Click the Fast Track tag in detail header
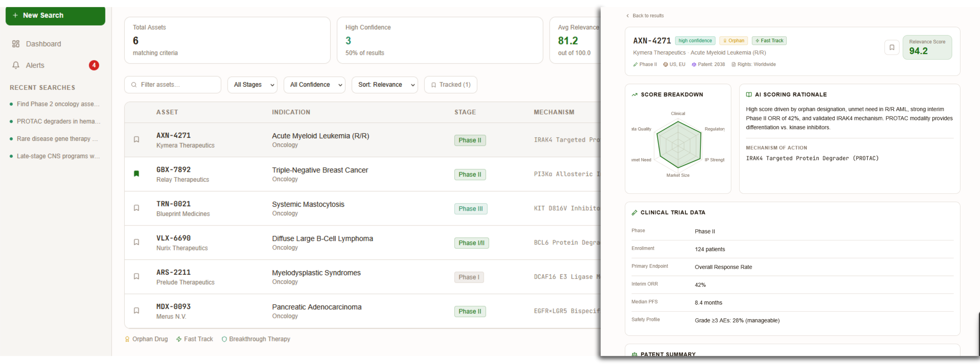 click(769, 41)
